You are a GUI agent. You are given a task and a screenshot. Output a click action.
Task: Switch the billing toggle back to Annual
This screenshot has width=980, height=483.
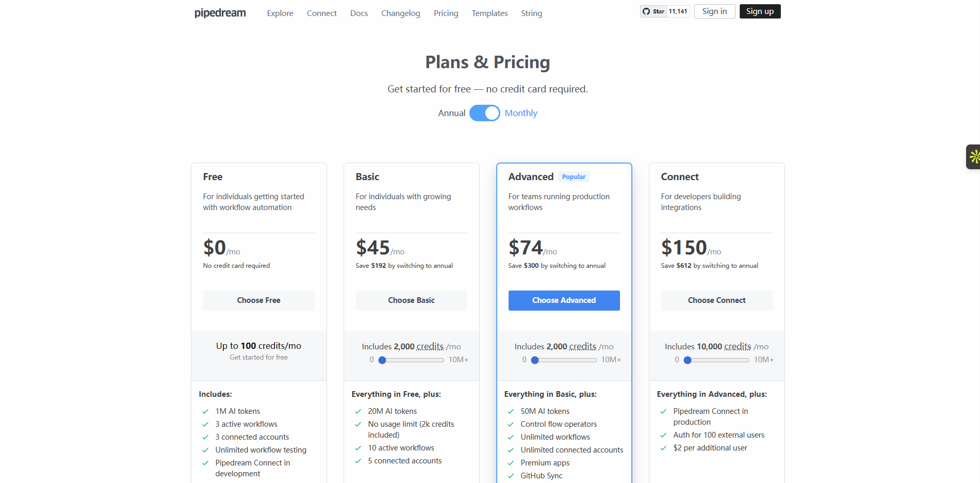click(x=485, y=112)
